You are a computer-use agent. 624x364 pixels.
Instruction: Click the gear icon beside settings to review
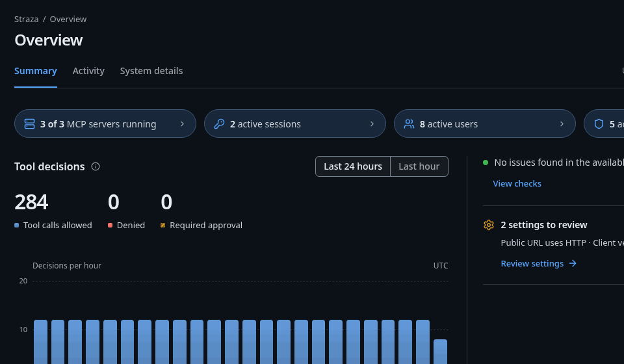(489, 225)
